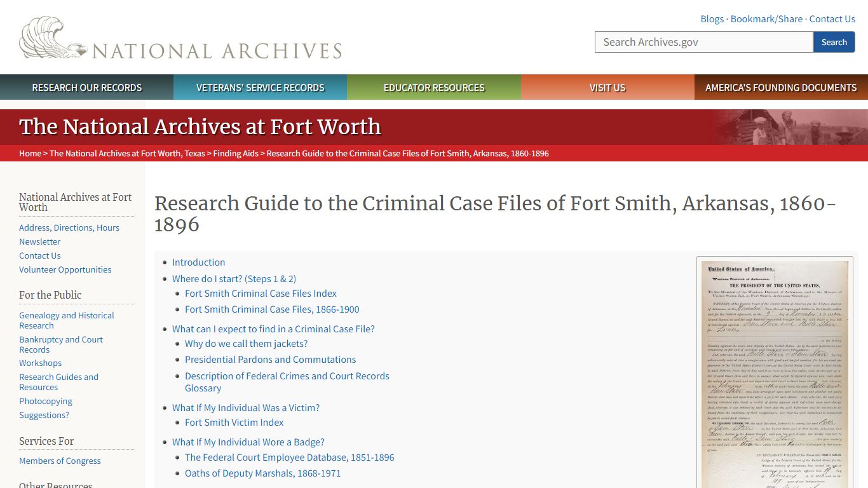The width and height of the screenshot is (868, 488).
Task: Open the Veterans' Service Records menu
Action: click(x=261, y=88)
